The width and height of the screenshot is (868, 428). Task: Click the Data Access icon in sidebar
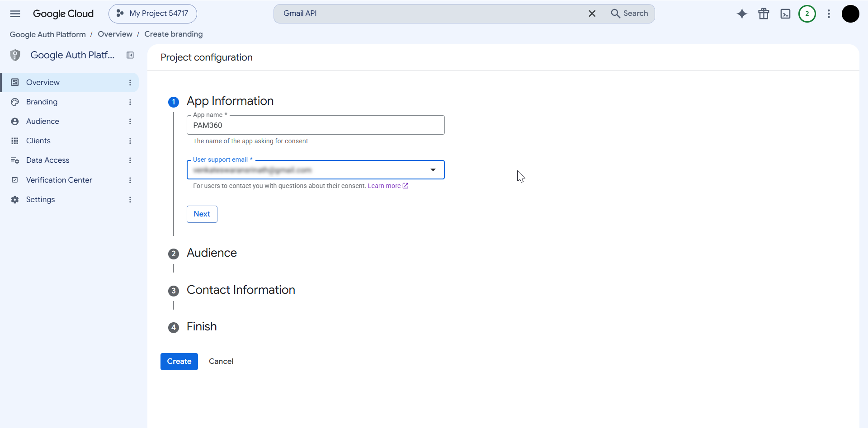pos(15,160)
